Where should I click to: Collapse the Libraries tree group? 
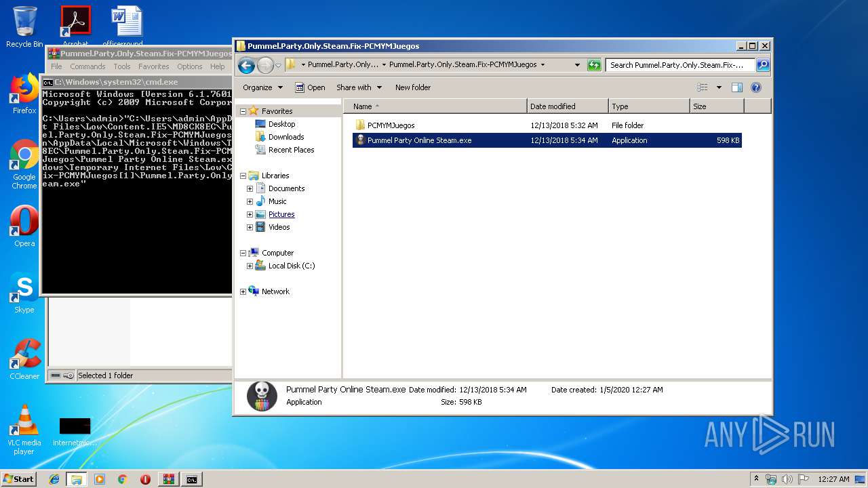pyautogui.click(x=243, y=176)
